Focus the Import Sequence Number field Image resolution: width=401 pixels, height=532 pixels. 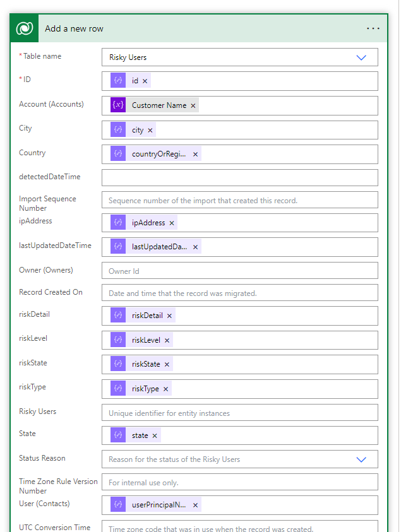[x=239, y=200]
